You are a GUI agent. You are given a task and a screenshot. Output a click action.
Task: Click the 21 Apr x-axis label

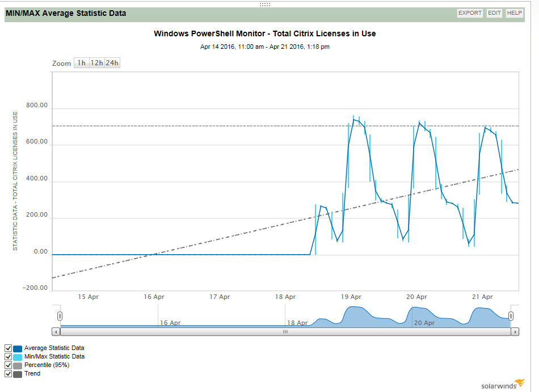tap(482, 297)
